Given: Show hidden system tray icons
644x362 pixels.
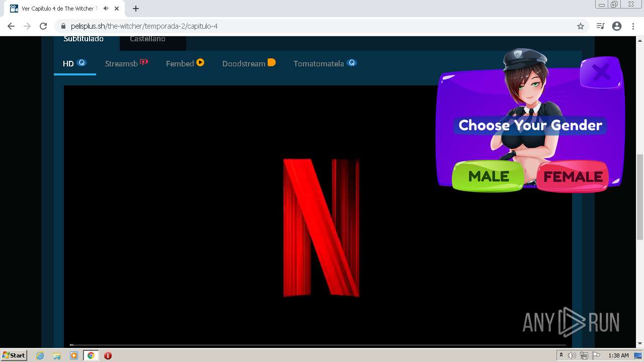Looking at the screenshot, I should [561, 355].
